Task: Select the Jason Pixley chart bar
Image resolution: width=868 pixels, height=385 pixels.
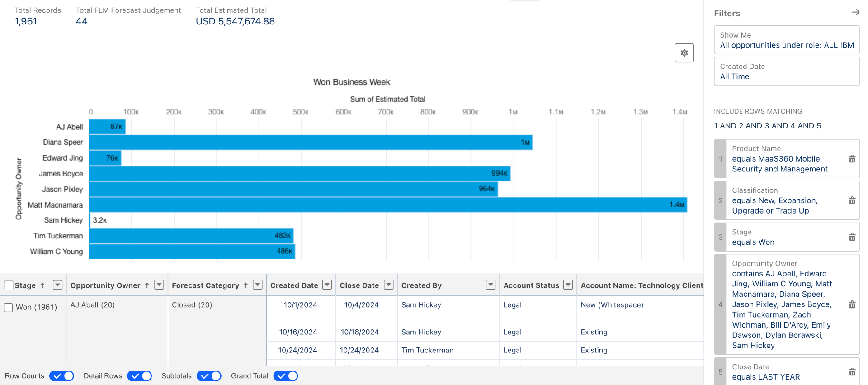Action: pos(293,189)
